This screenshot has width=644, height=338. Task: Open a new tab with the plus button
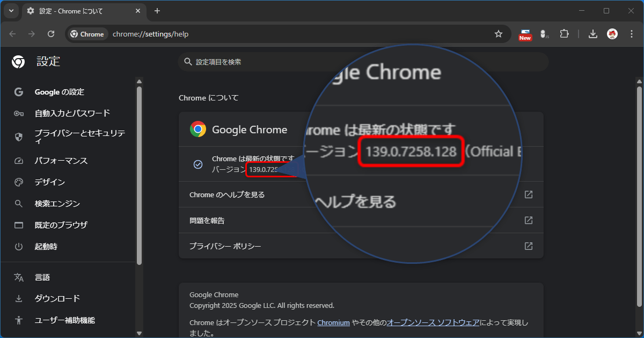(x=157, y=11)
